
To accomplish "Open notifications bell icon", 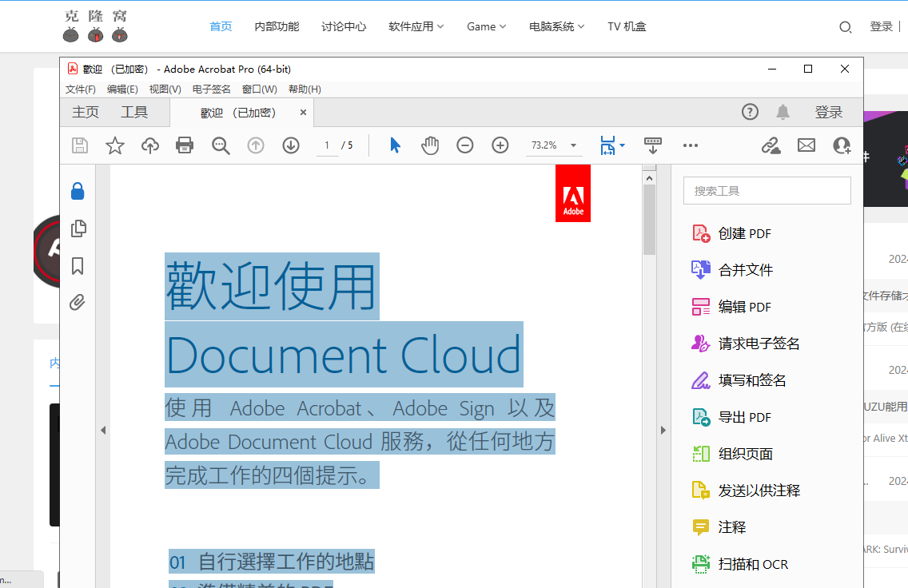I will pyautogui.click(x=783, y=112).
